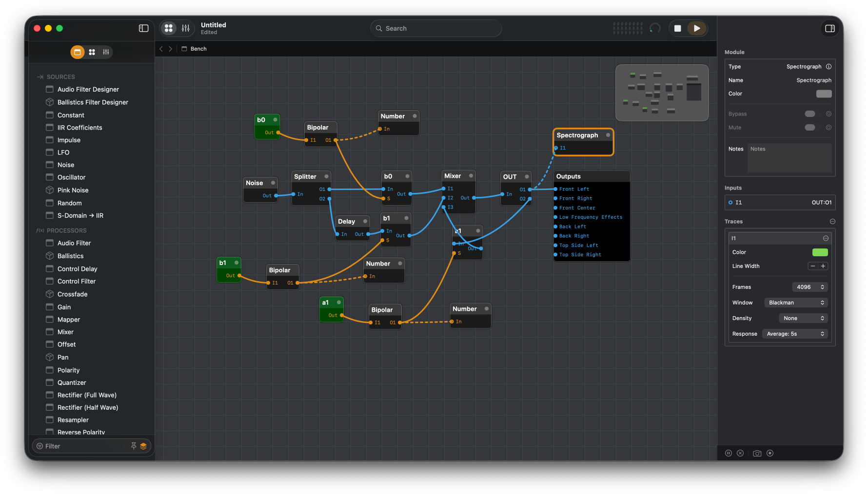Open the Response dropdown showing Average: 5s
This screenshot has width=868, height=494.
click(795, 334)
